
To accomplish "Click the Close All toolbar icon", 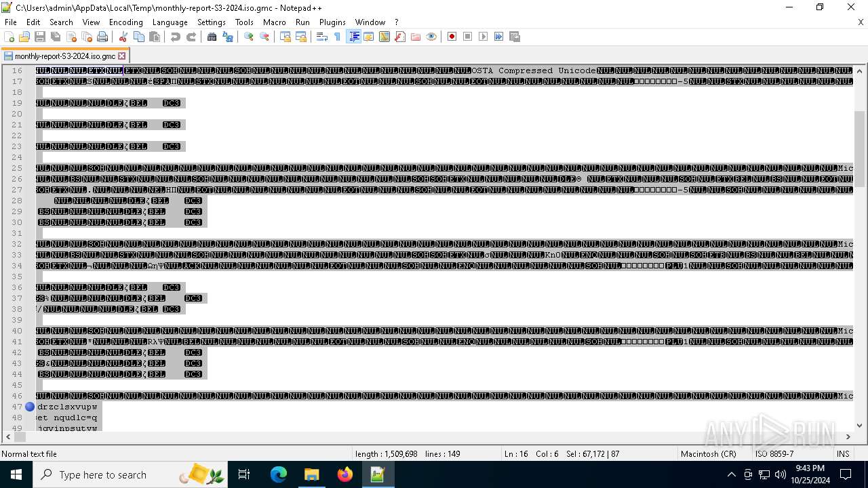I will pyautogui.click(x=87, y=37).
